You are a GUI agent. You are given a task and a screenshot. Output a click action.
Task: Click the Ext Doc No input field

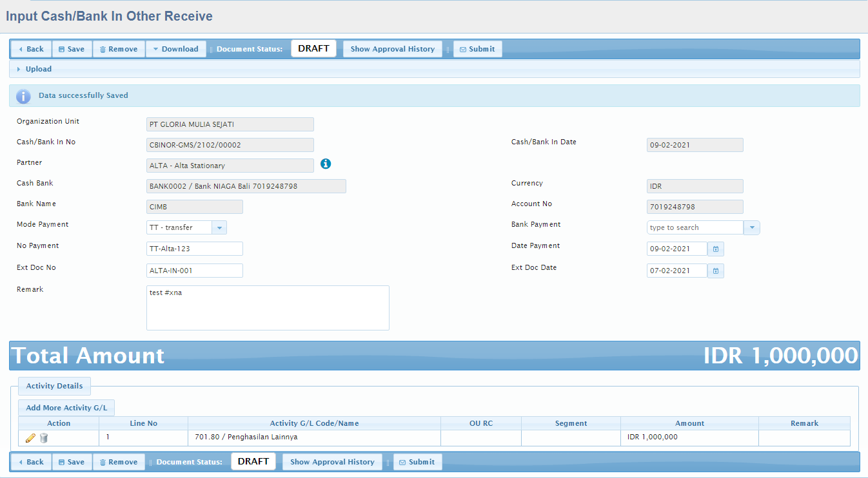195,271
